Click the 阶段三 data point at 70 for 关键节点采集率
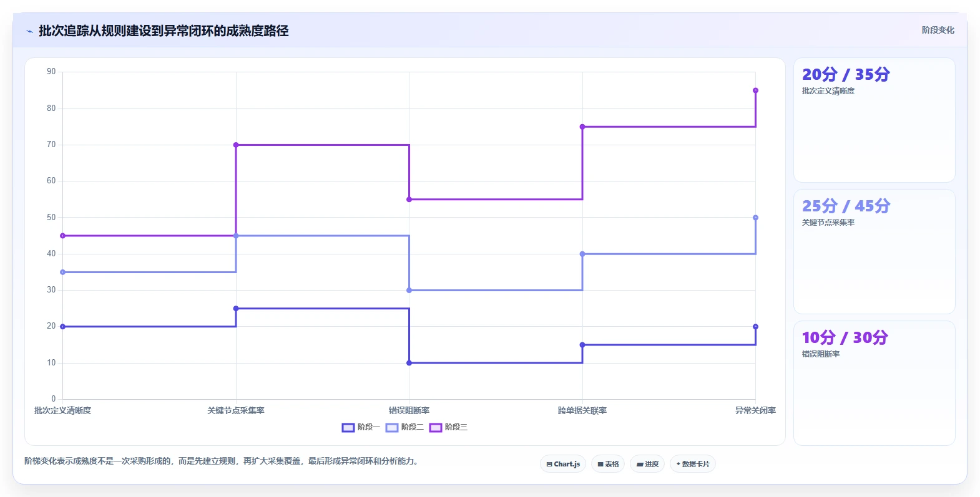Screen dimensions: 980x497 (x=236, y=145)
